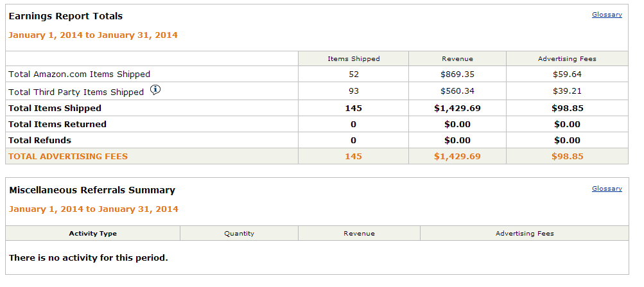This screenshot has height=287, width=644.
Task: Open the Glossary link in Miscellaneous Referrals Summary
Action: click(607, 188)
